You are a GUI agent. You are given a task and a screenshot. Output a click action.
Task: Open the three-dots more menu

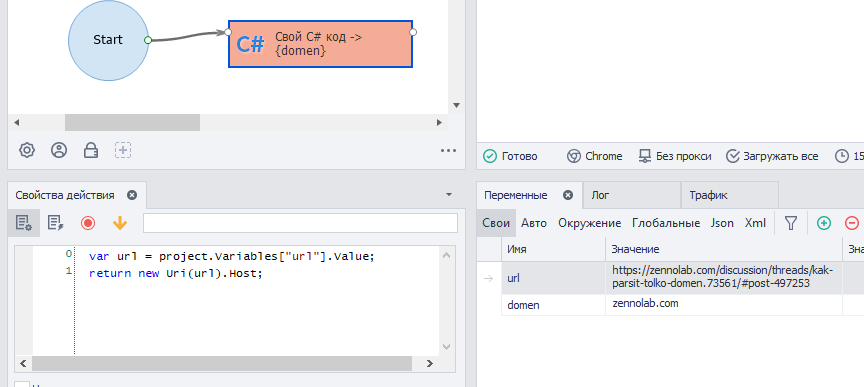(449, 150)
